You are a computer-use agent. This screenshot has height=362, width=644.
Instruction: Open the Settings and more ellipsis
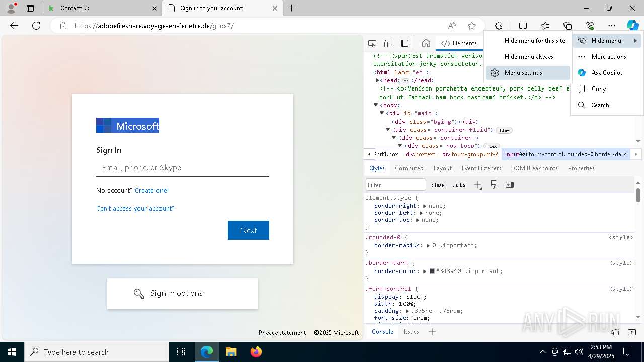coord(612,26)
